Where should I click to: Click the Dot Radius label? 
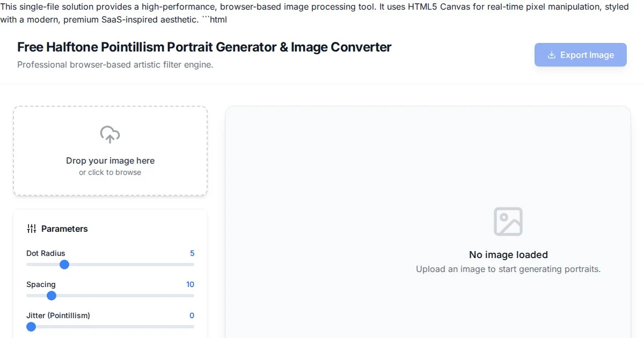coord(46,253)
